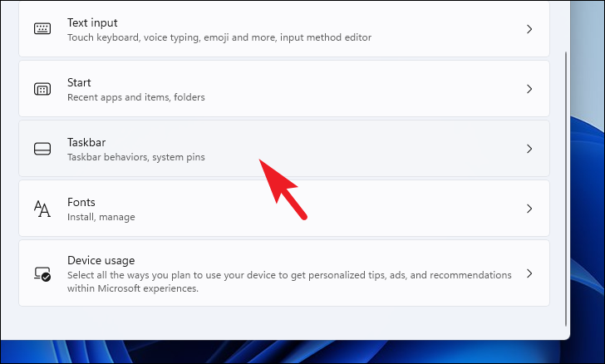Open Taskbar settings via its chevron
605x364 pixels.
tap(529, 149)
